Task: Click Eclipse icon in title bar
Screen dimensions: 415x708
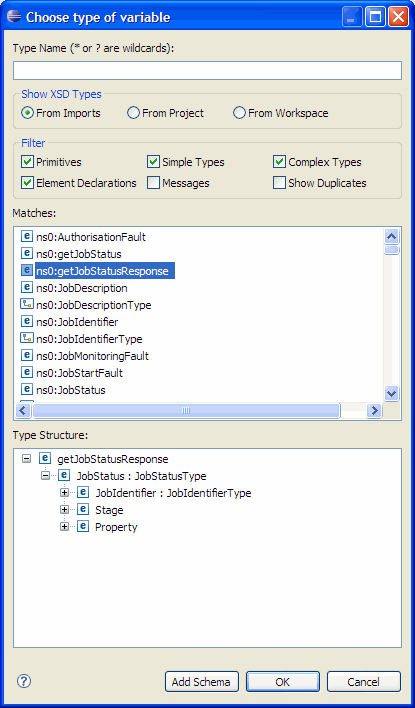Action: click(x=14, y=17)
